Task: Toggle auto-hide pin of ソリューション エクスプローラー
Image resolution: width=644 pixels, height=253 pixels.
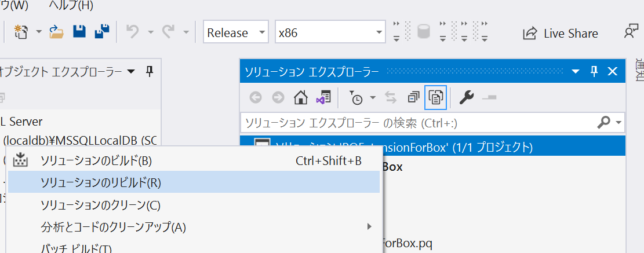Action: [594, 72]
